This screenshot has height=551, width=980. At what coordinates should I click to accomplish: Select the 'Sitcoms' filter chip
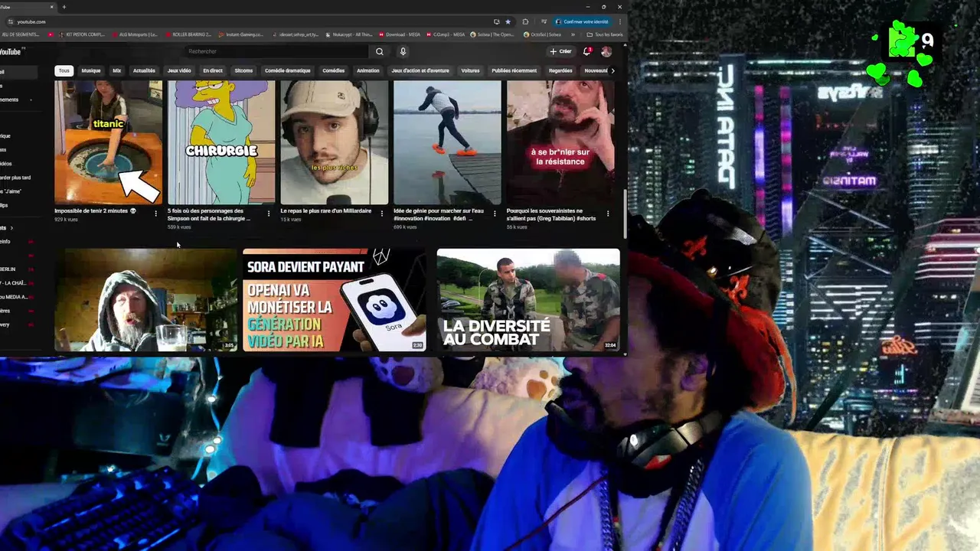243,70
